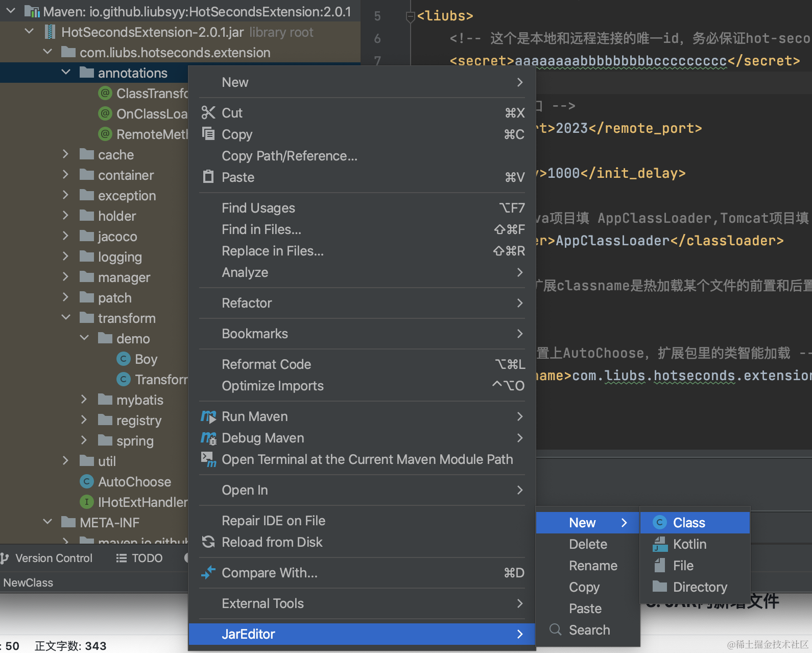The image size is (812, 653).
Task: Click the Maven library icon at tree top
Action: pyautogui.click(x=32, y=11)
